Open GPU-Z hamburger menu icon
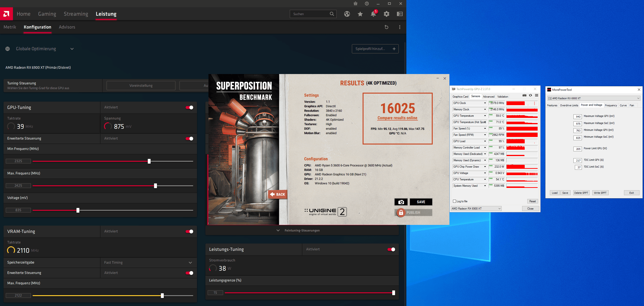644x306 pixels. [536, 95]
